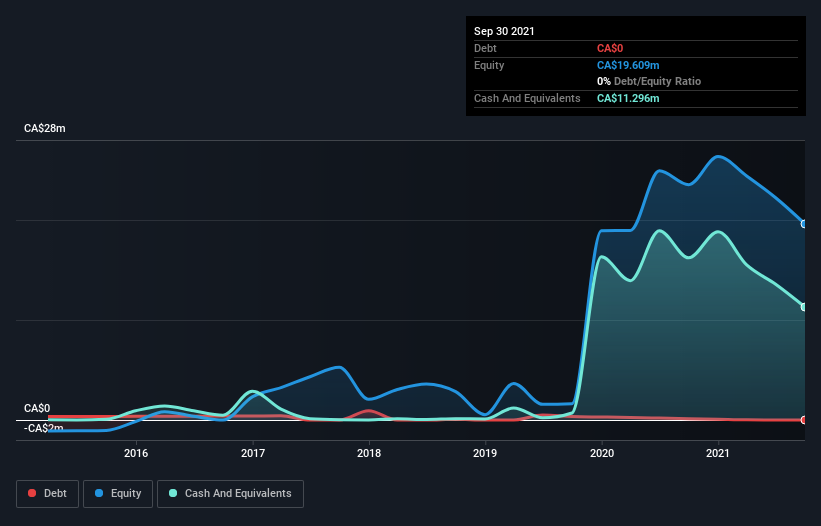Viewport: 821px width, 526px height.
Task: Click the CA$28m axis label
Action: click(45, 128)
